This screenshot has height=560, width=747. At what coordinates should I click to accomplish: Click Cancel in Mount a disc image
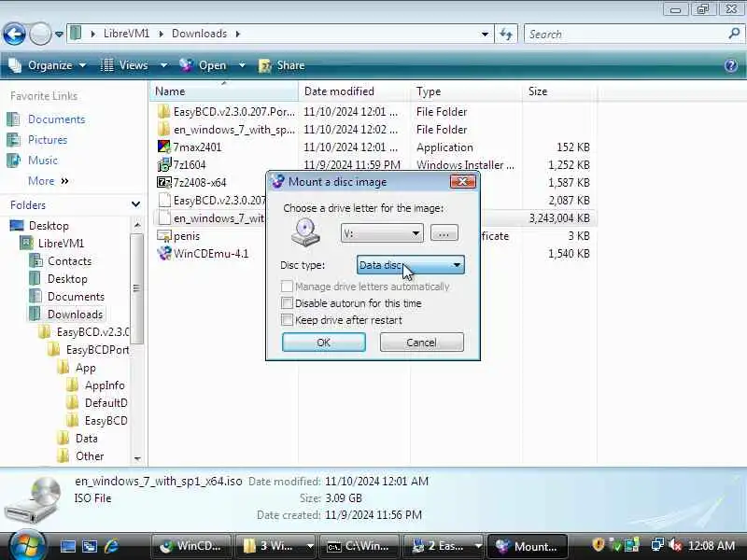pyautogui.click(x=422, y=343)
